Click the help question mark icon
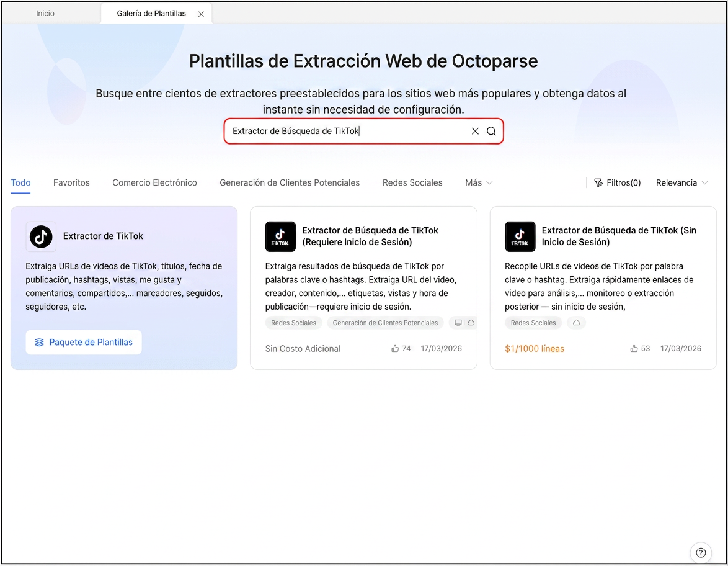This screenshot has width=728, height=566. coord(701,552)
